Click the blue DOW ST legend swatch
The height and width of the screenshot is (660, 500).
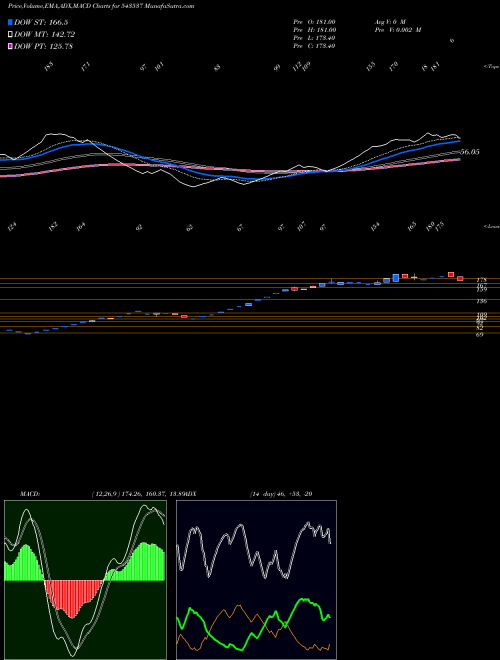10,23
